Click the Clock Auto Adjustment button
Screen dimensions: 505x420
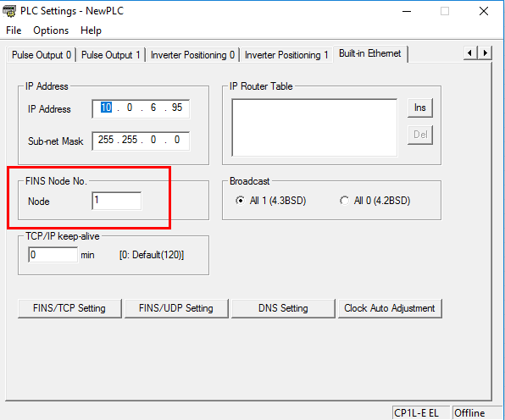click(x=390, y=308)
